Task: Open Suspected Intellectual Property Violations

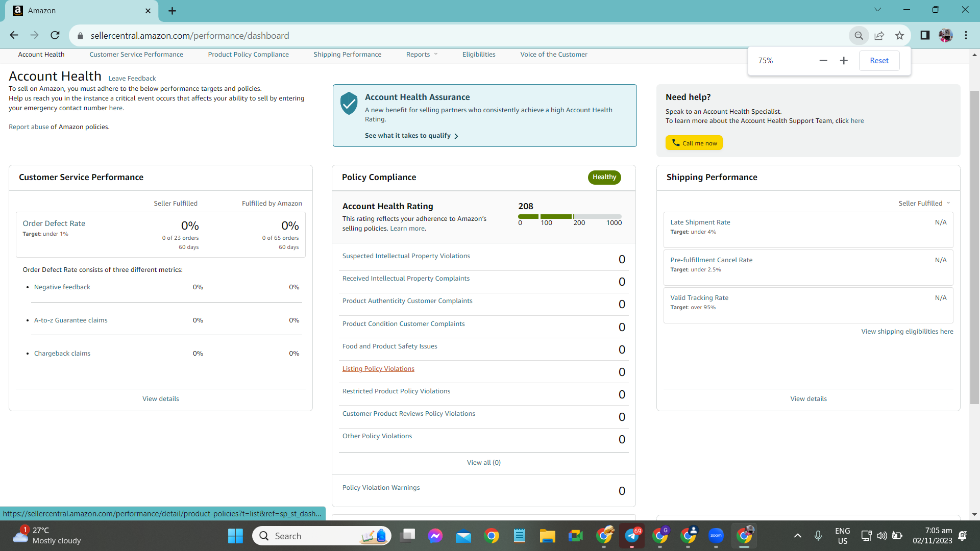Action: coord(406,256)
